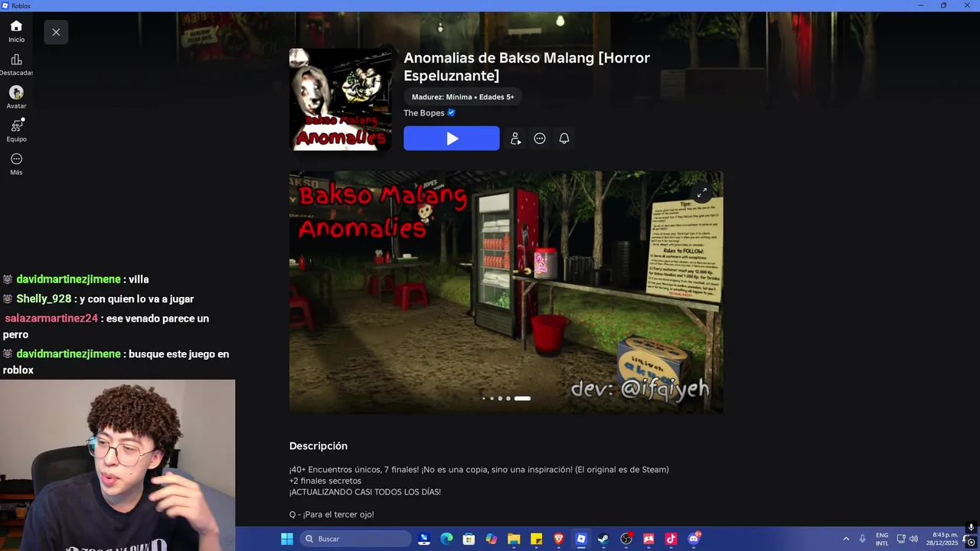Select the active last carousel indicator
Image resolution: width=980 pixels, height=551 pixels.
(522, 398)
